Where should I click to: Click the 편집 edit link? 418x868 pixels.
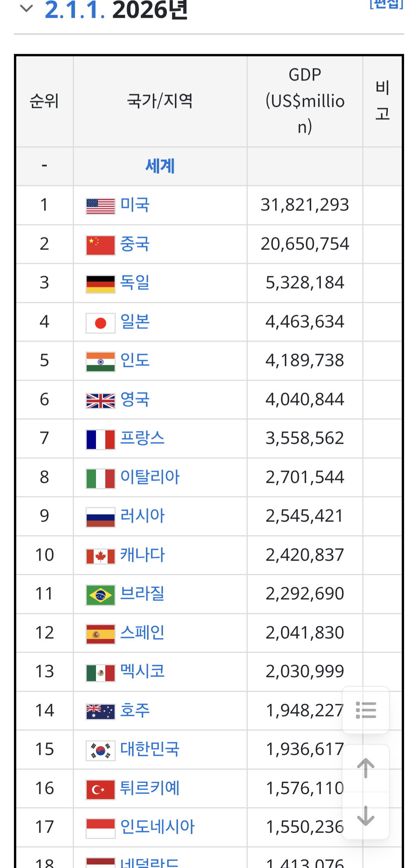pos(386,4)
